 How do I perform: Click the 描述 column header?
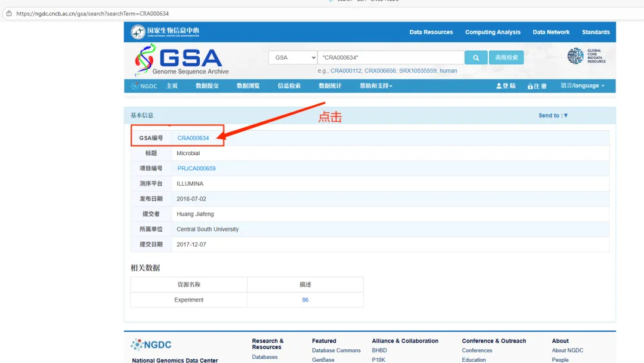305,284
